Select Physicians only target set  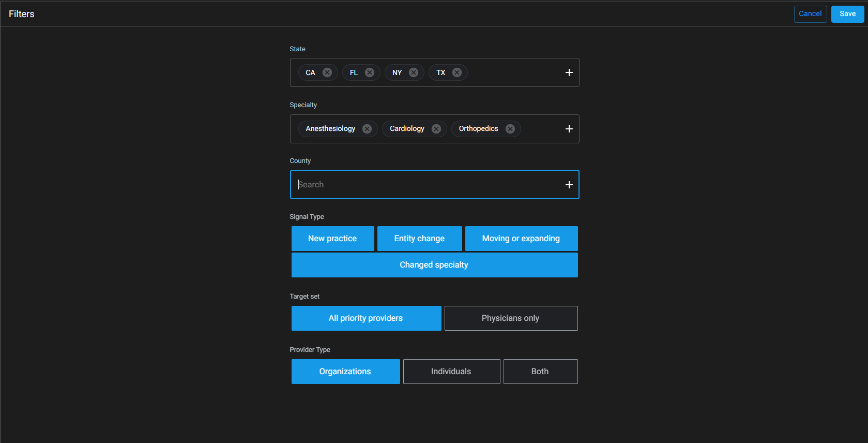[x=511, y=318]
